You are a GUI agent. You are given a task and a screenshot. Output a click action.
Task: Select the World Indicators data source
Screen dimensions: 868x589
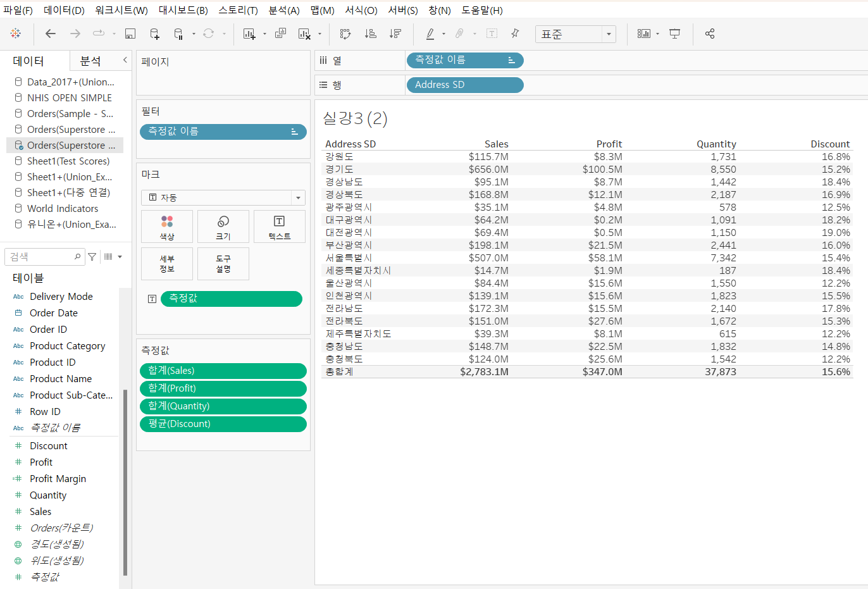pyautogui.click(x=63, y=208)
